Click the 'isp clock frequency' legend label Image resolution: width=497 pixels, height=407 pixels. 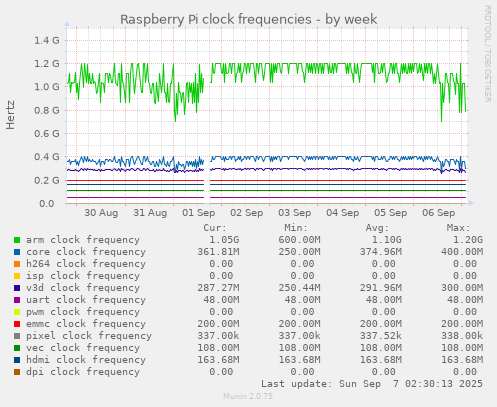pos(83,276)
